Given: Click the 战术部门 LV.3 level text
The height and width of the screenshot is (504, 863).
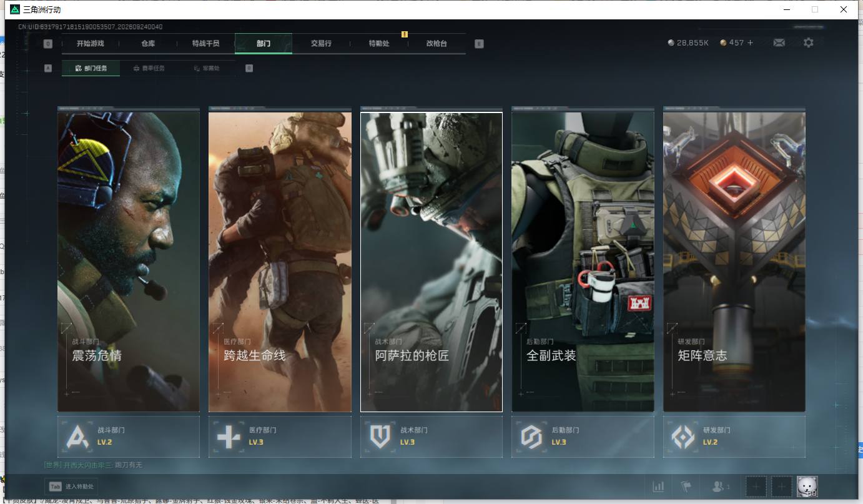Looking at the screenshot, I should (407, 442).
